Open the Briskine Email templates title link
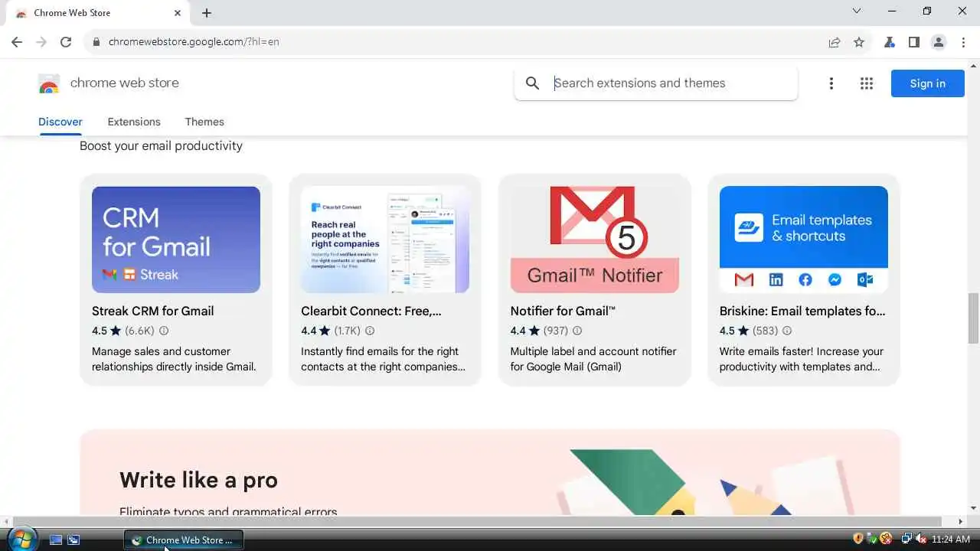The width and height of the screenshot is (980, 551). pyautogui.click(x=802, y=311)
